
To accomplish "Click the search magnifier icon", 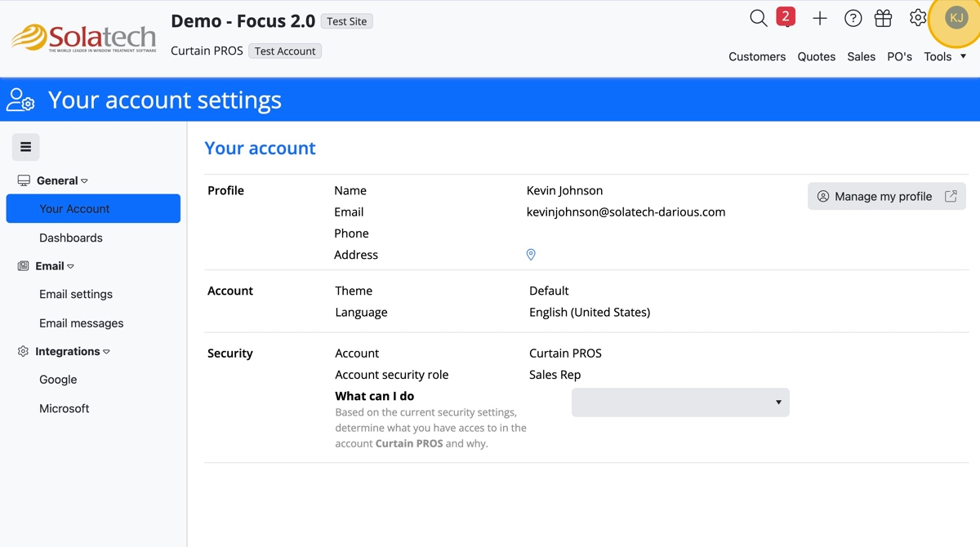I will [x=758, y=18].
